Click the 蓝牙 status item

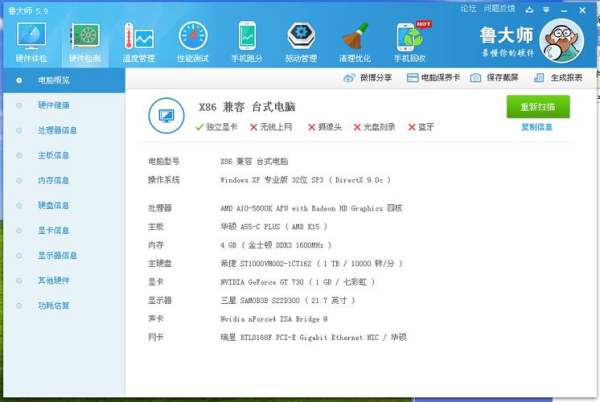pyautogui.click(x=421, y=127)
